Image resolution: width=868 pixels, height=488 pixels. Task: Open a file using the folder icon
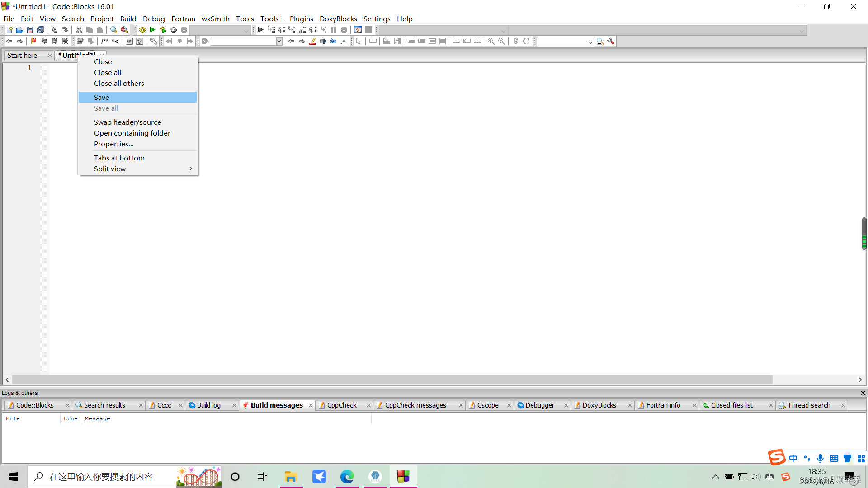pyautogui.click(x=19, y=30)
